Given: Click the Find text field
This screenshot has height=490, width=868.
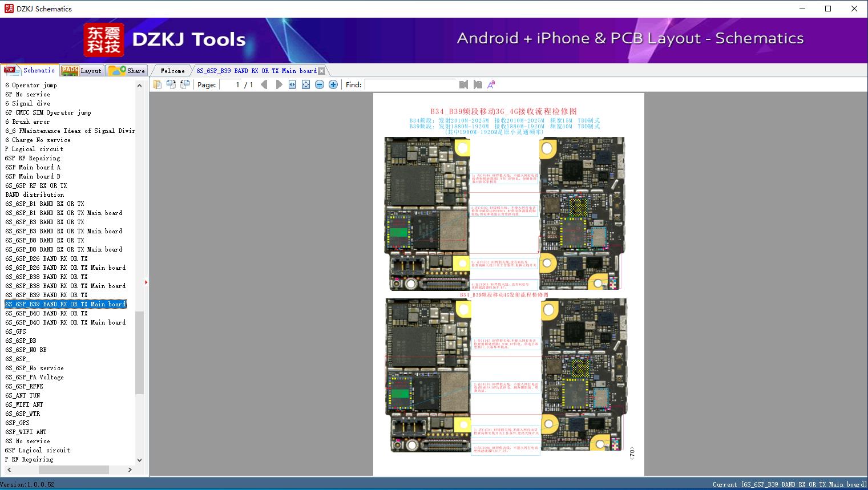Looking at the screenshot, I should point(410,84).
